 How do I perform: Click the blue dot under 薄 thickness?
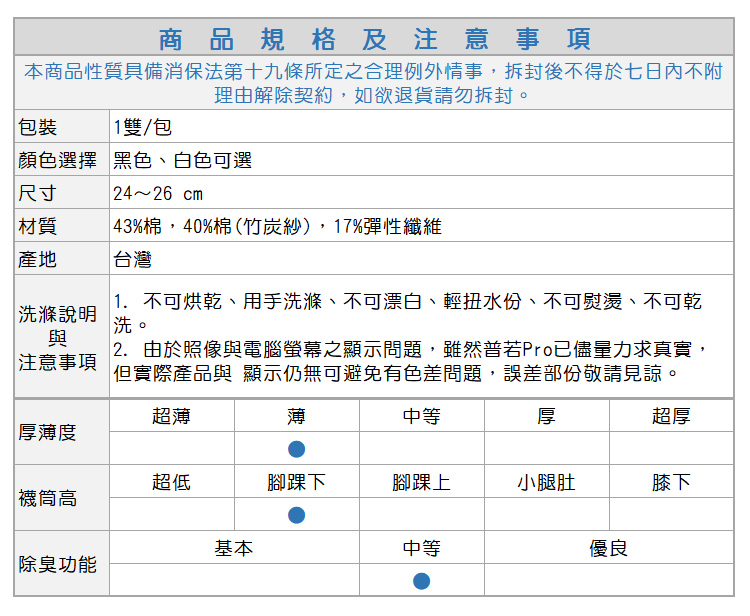click(x=297, y=449)
